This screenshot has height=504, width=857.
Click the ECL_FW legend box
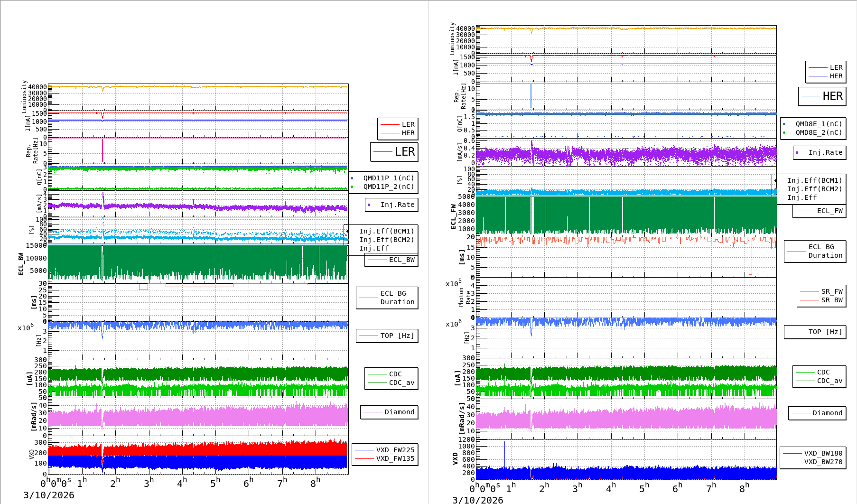point(820,211)
